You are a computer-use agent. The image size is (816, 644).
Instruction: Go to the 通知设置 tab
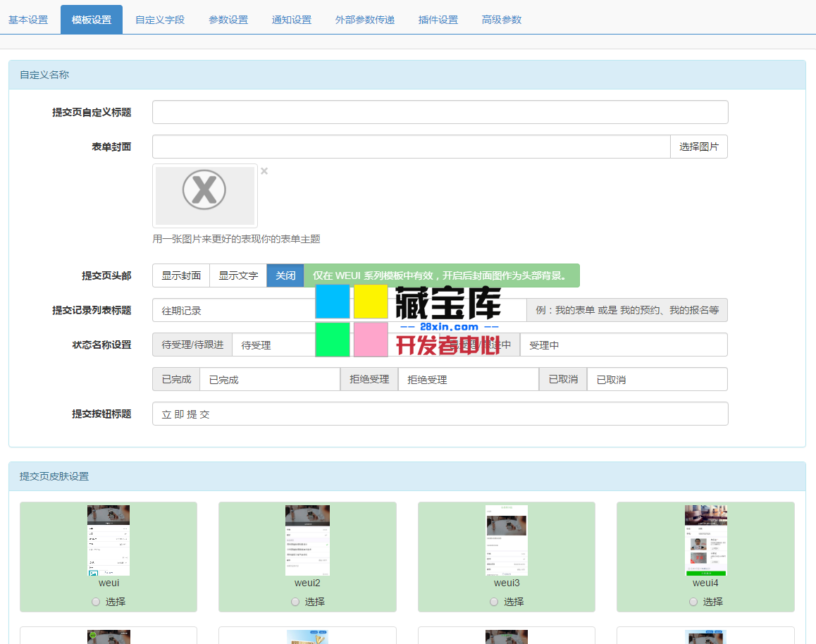click(292, 20)
